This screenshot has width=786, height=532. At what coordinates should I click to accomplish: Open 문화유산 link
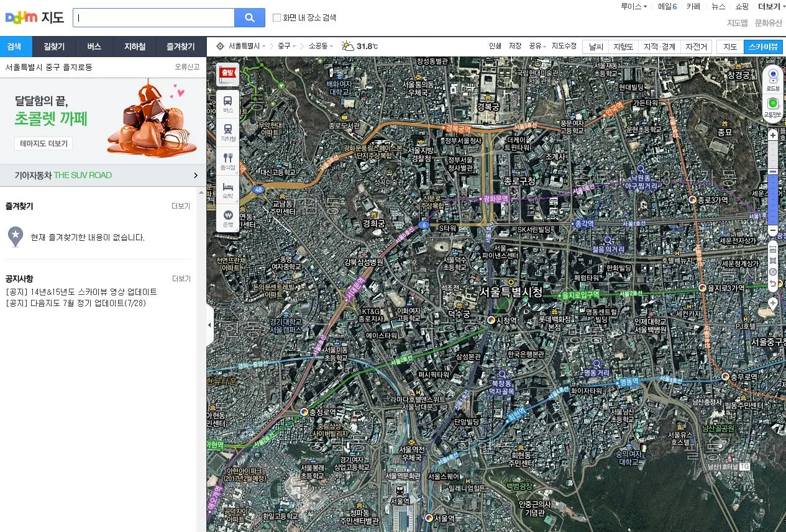[x=769, y=23]
